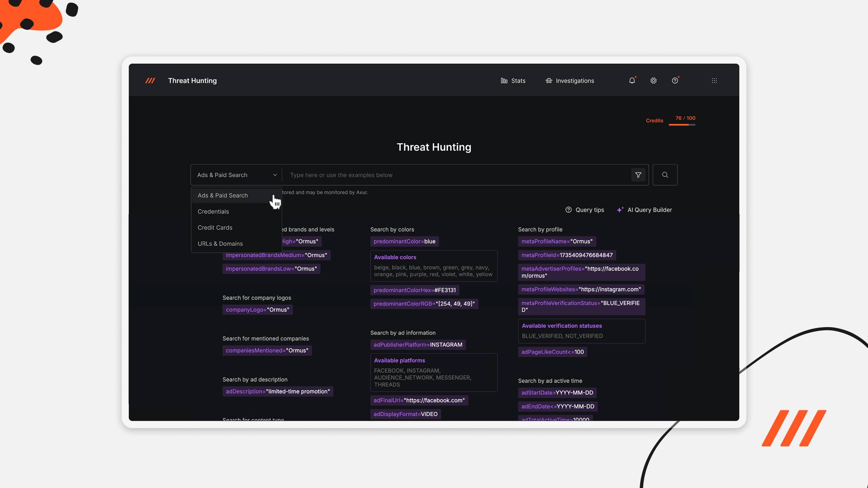868x488 pixels.
Task: Open the apps grid menu
Action: (x=714, y=80)
